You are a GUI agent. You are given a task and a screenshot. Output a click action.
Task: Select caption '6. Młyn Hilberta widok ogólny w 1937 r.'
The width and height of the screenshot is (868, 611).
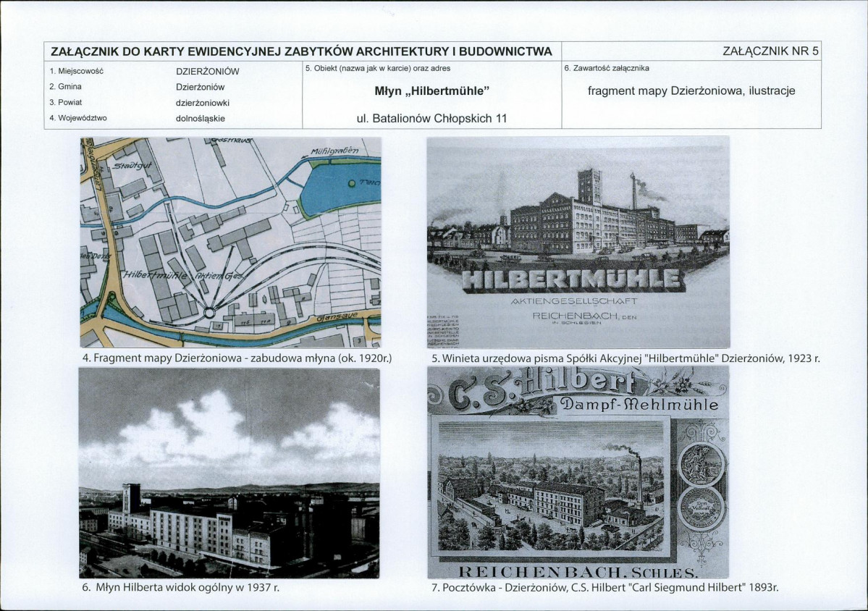(x=181, y=587)
